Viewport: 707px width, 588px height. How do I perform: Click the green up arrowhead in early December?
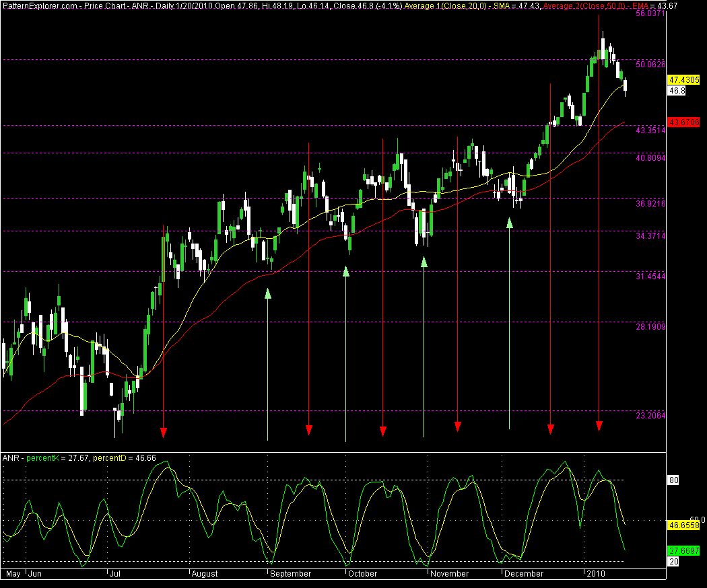pos(510,221)
